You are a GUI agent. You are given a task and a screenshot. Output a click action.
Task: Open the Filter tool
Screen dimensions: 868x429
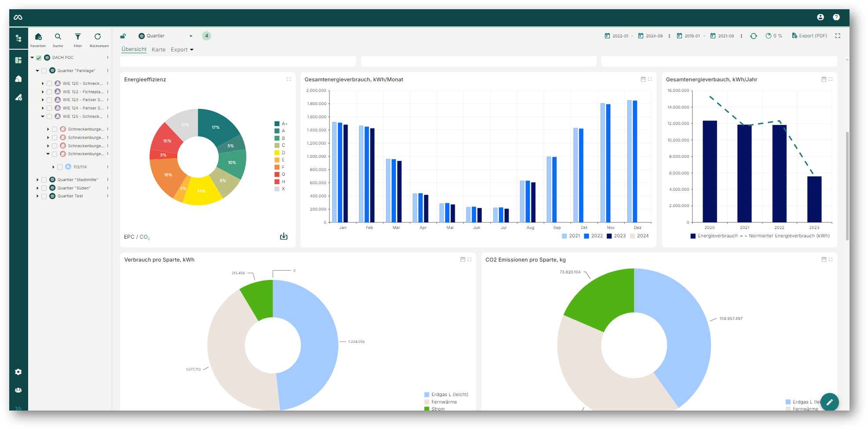tap(77, 37)
